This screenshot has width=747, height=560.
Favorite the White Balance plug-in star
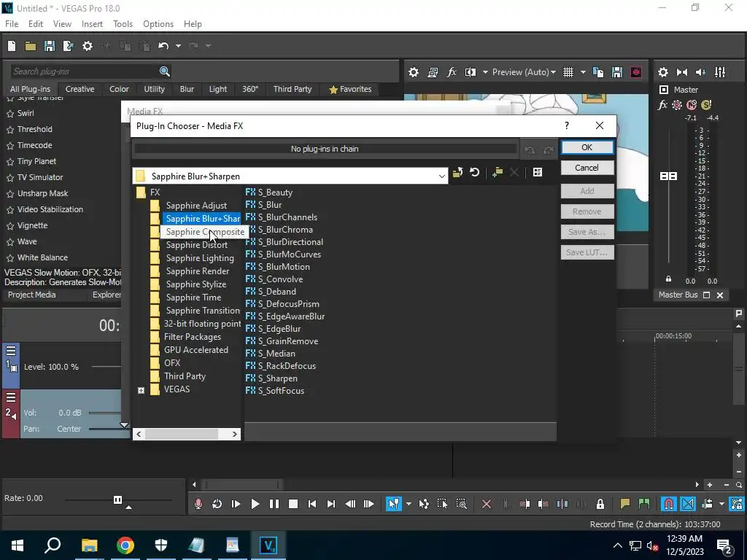pos(10,258)
